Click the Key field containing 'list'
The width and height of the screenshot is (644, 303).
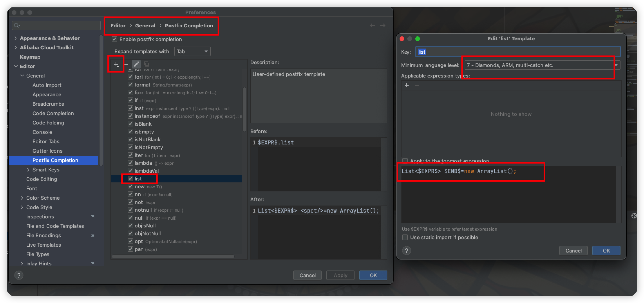pos(518,52)
